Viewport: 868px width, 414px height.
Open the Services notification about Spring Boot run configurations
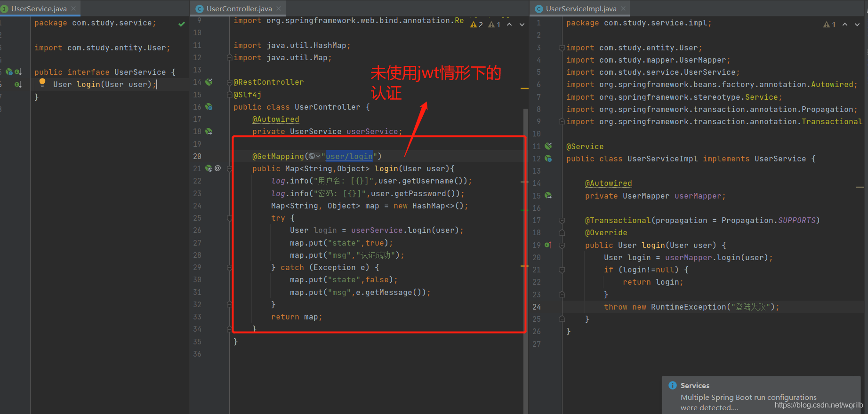click(x=761, y=395)
